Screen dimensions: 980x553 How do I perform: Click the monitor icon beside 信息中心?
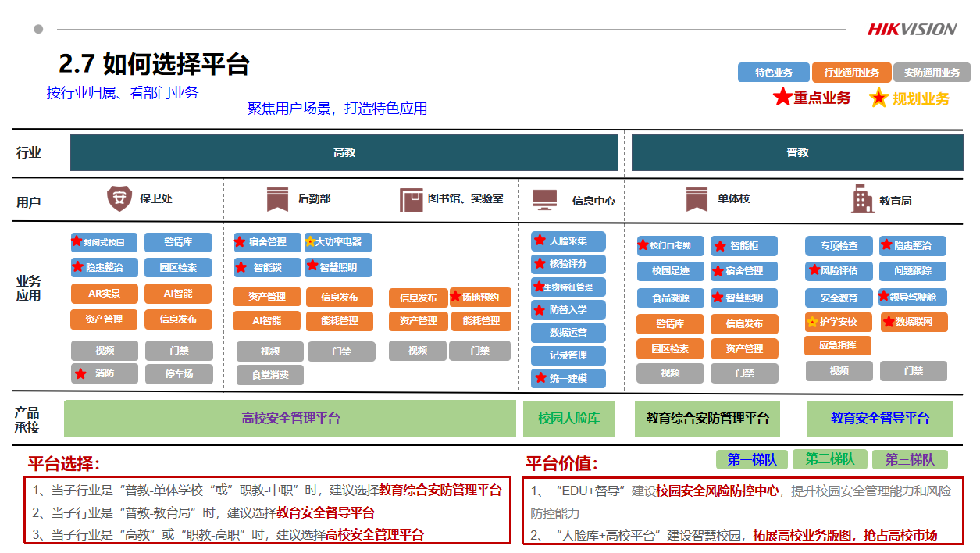point(544,199)
